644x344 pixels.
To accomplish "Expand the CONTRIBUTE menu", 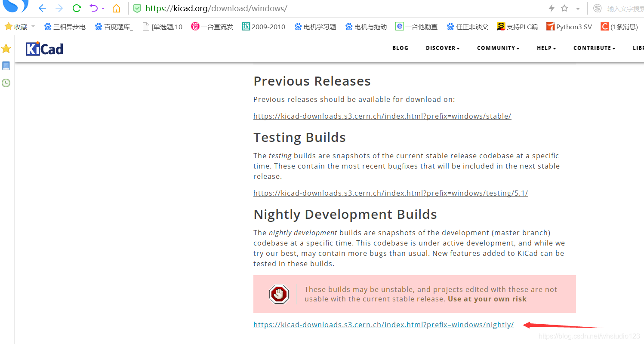I will [594, 48].
